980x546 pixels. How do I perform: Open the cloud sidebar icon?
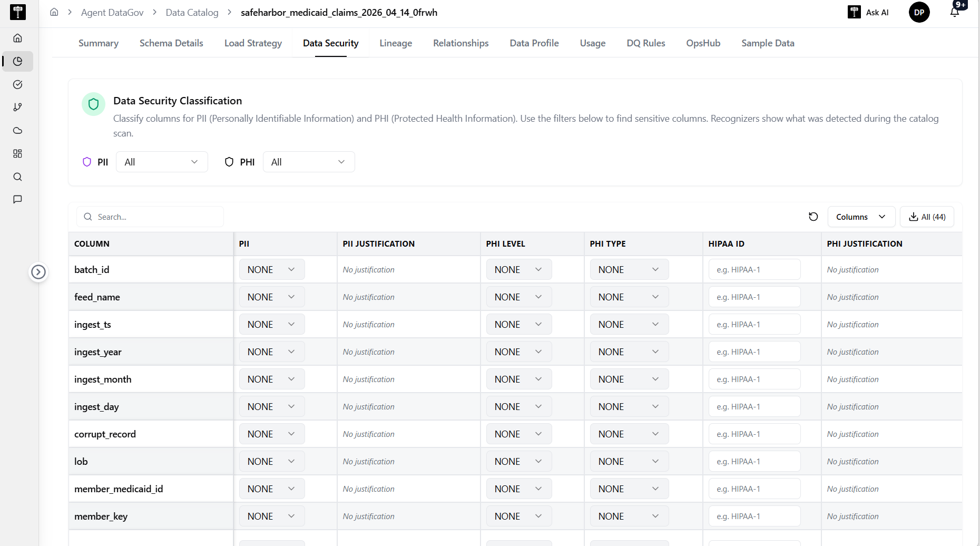[x=17, y=130]
